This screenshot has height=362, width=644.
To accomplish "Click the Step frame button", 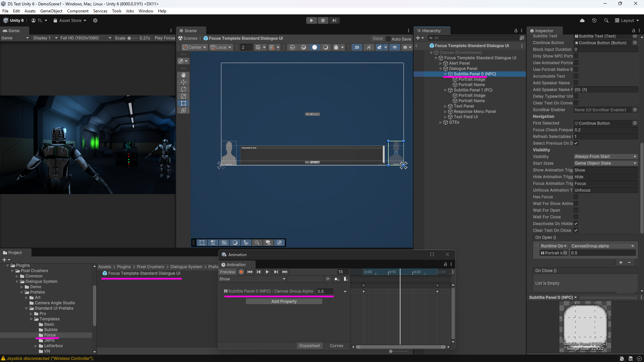I will point(334,20).
